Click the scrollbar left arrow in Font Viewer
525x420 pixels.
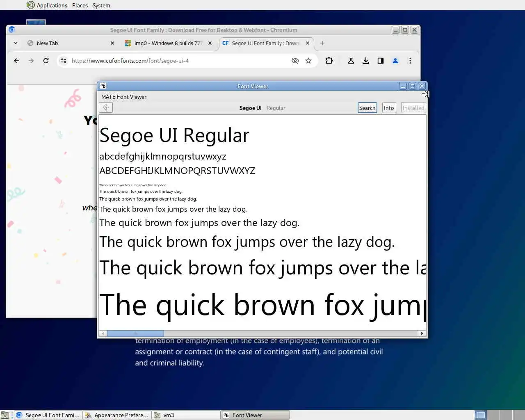(x=103, y=333)
